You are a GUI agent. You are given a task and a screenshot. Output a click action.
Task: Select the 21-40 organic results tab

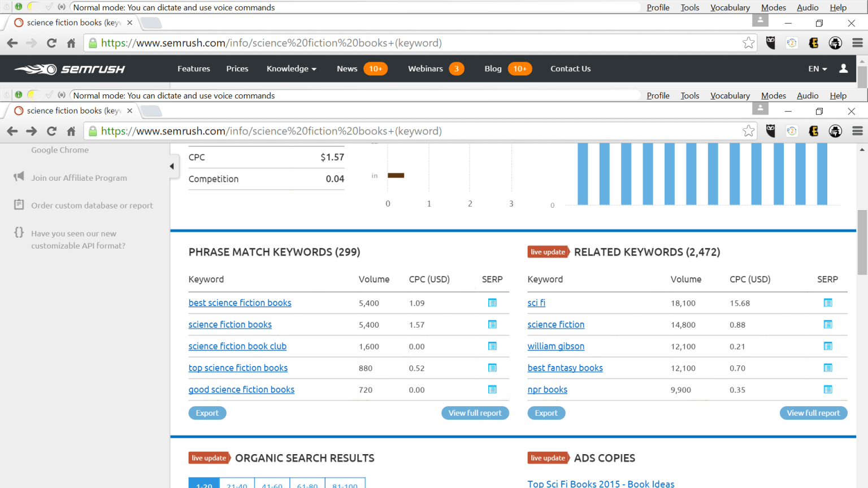[x=237, y=483]
